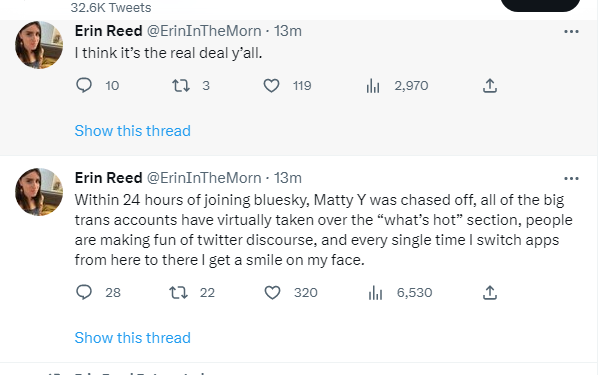Show this thread under bluesky tweet

133,338
